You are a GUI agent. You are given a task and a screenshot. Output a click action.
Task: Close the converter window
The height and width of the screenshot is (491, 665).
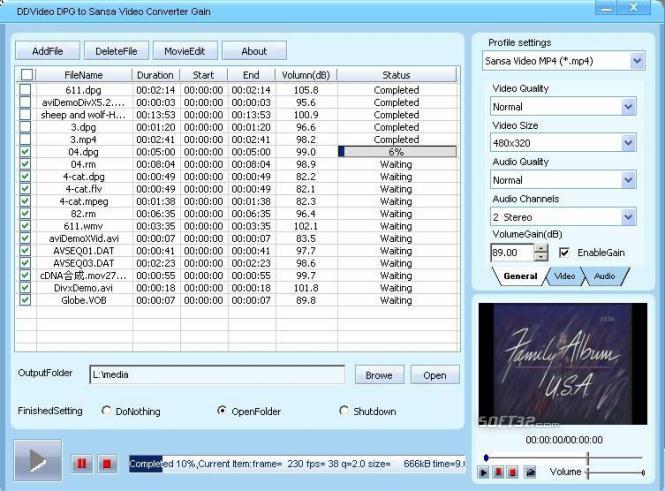coord(634,8)
